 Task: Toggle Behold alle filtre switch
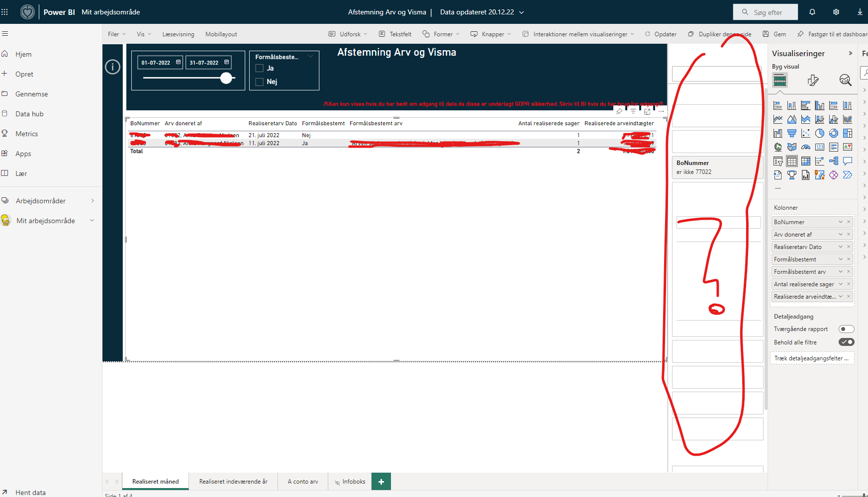[x=846, y=342]
